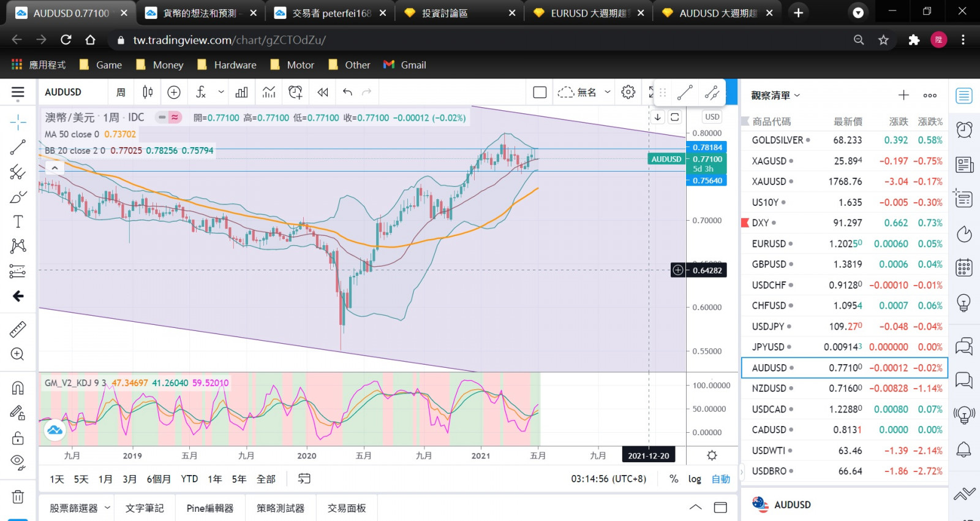
Task: Select NZDUSD in the watchlist
Action: 769,389
